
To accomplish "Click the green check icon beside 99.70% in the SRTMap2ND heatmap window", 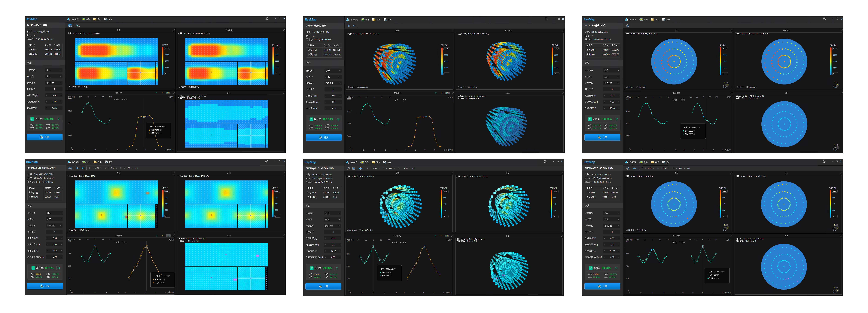I will [x=59, y=268].
